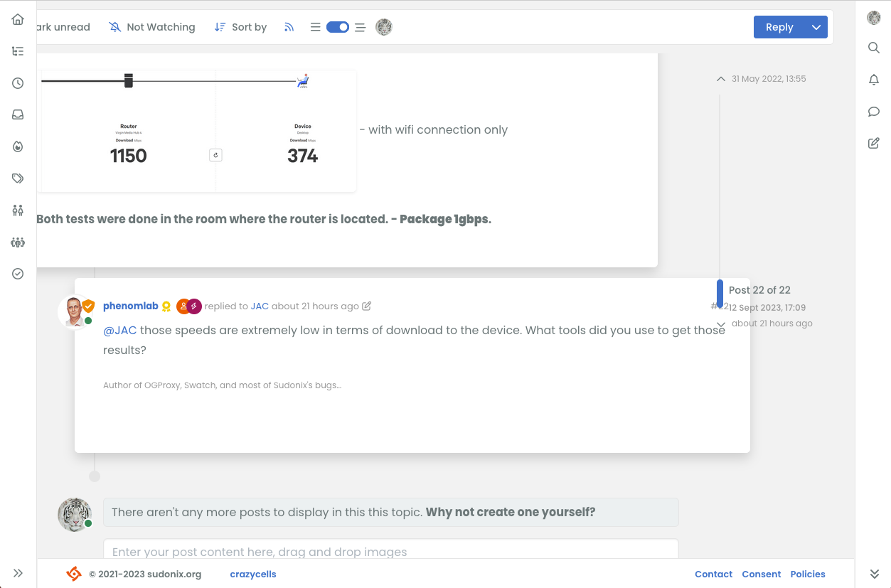The height and width of the screenshot is (588, 891).
Task: Go to Home in left sidebar
Action: (18, 19)
